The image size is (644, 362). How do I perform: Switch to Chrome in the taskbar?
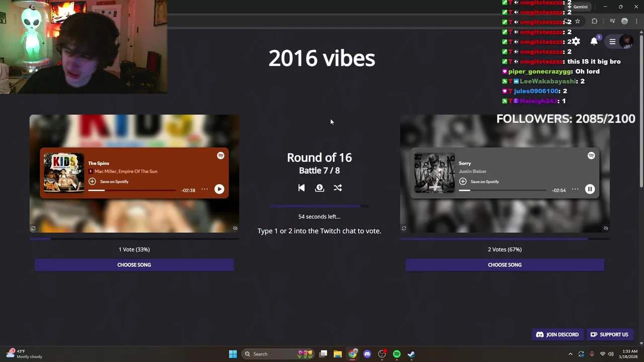click(x=353, y=354)
